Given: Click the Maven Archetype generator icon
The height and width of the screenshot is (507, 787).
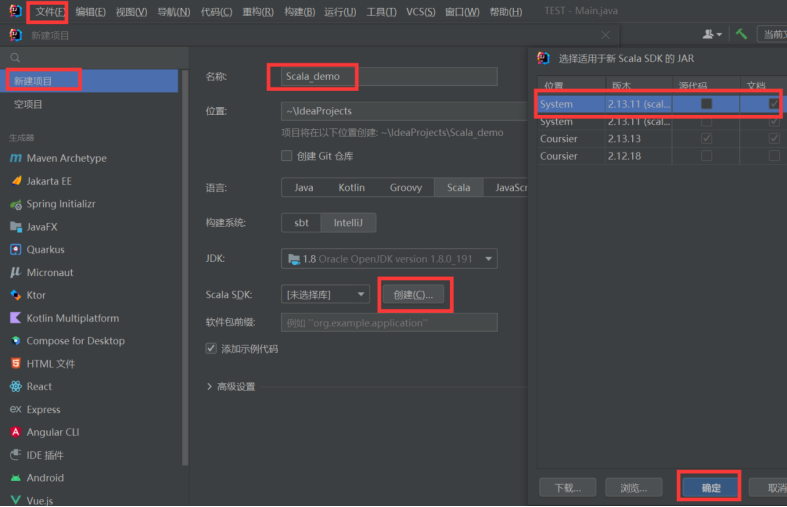Looking at the screenshot, I should pos(16,158).
